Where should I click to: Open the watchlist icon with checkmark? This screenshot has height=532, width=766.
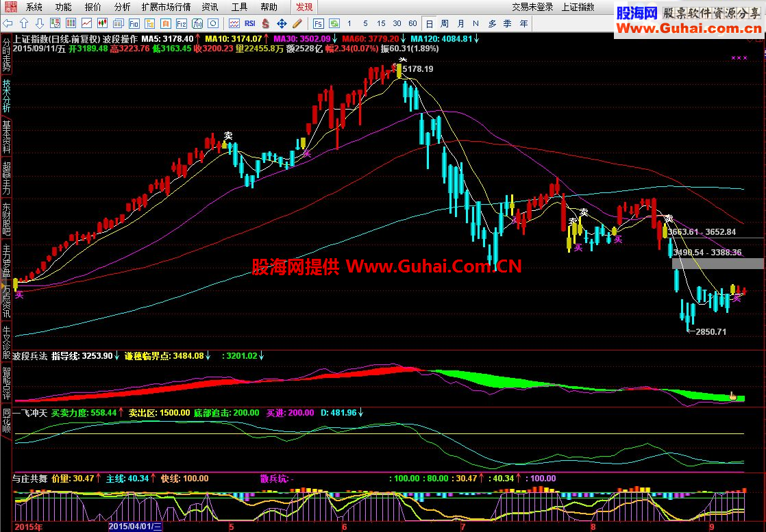55,23
